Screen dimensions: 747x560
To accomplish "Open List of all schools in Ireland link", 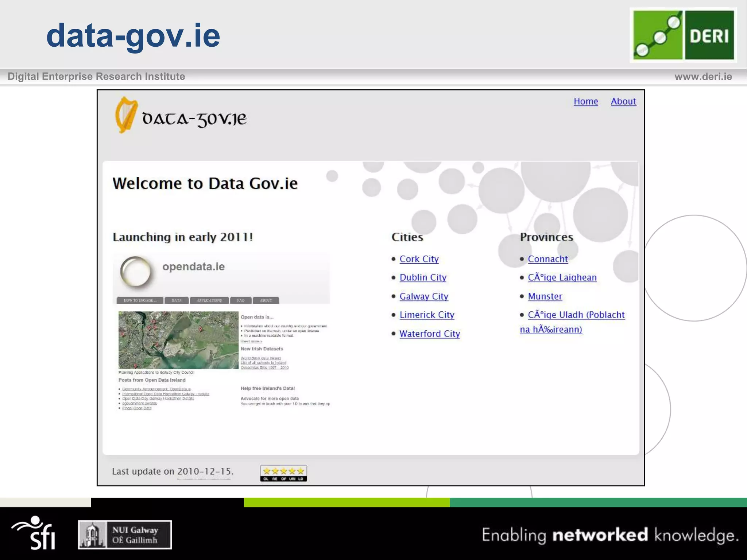I will [x=263, y=363].
